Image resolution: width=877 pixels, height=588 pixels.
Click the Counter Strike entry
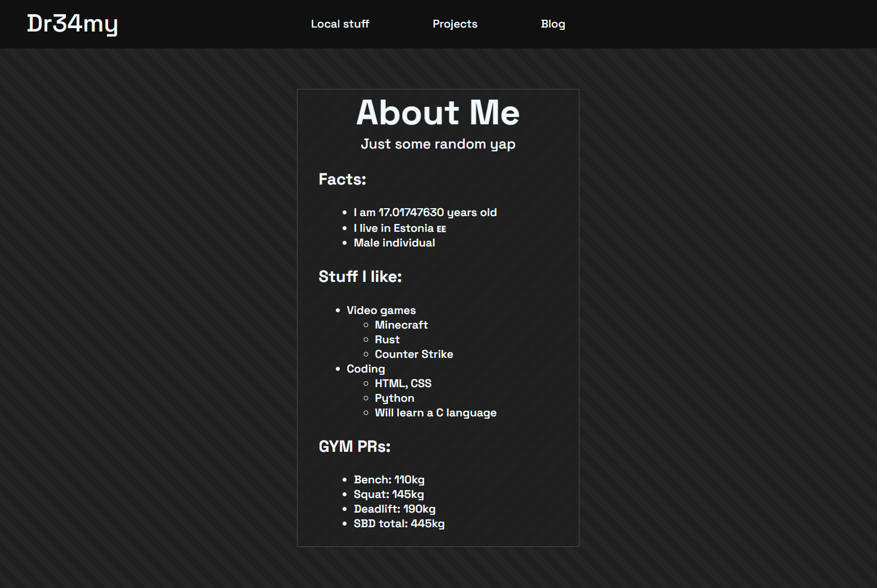click(414, 354)
